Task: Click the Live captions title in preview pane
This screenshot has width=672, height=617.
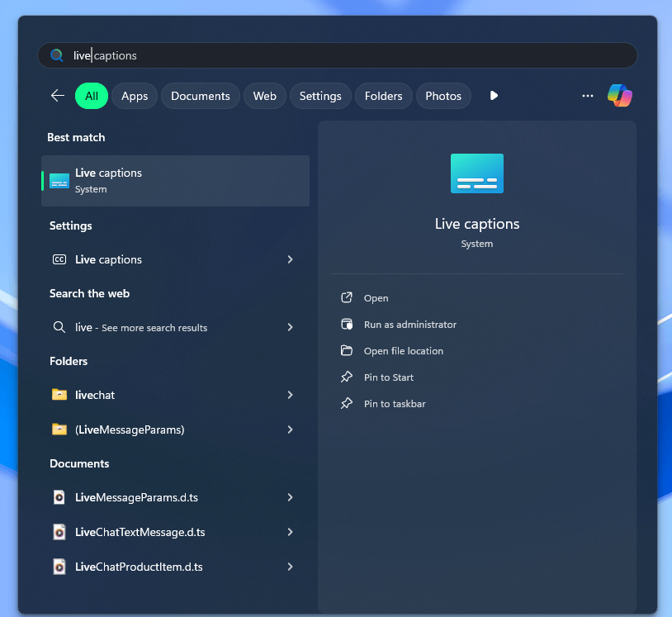Action: (477, 224)
